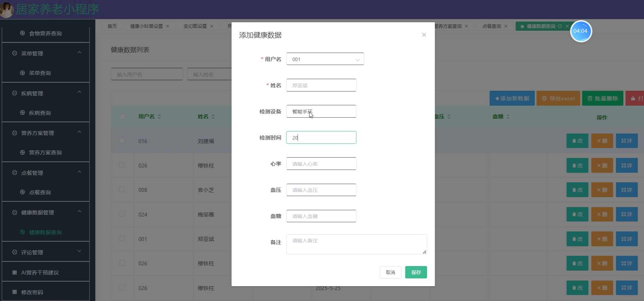Close the 健康小科普设置 tab
The height and width of the screenshot is (301, 644).
[x=168, y=26]
